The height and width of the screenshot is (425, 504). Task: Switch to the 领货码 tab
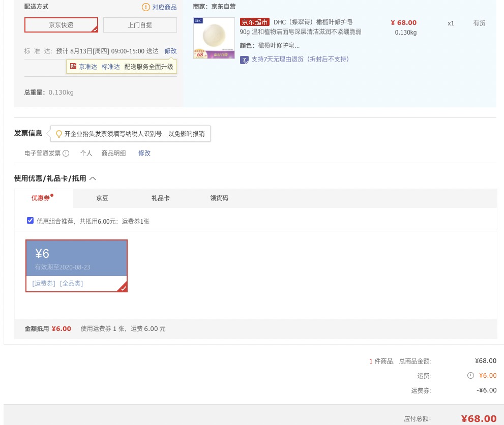(219, 198)
